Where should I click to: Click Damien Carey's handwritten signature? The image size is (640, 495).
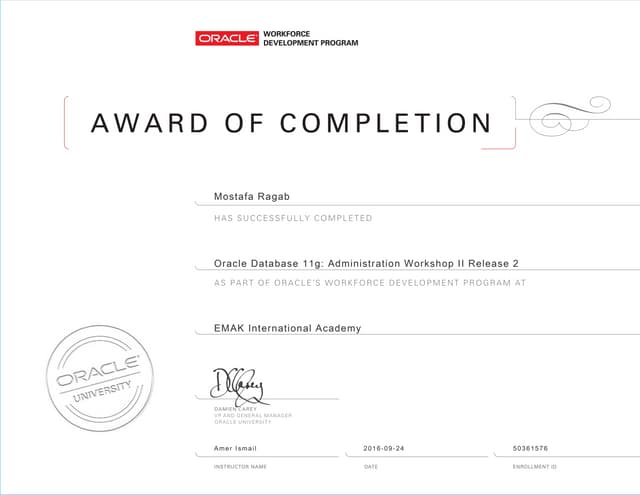[x=238, y=383]
